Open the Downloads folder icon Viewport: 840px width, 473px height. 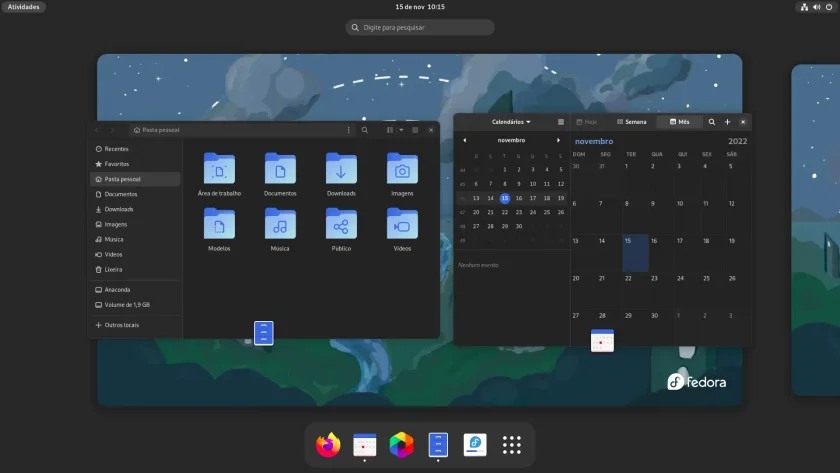[341, 174]
